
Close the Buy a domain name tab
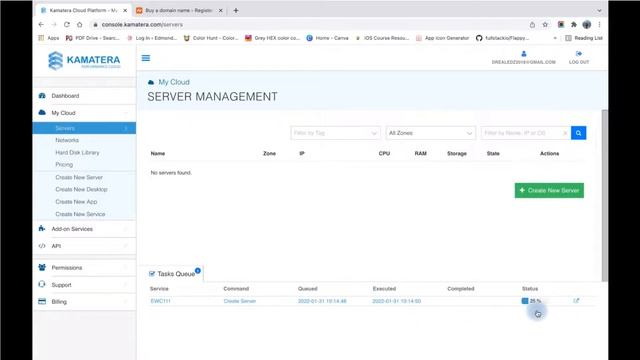[220, 11]
